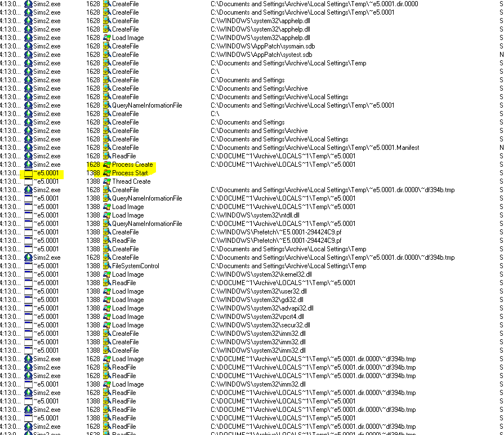The width and height of the screenshot is (504, 435).
Task: Select the secur32.dll path entry
Action: 260,325
